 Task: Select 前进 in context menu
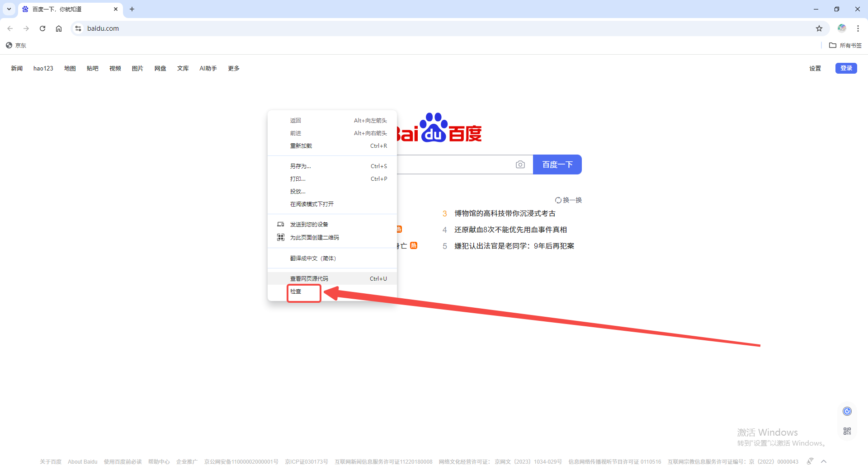(332, 133)
